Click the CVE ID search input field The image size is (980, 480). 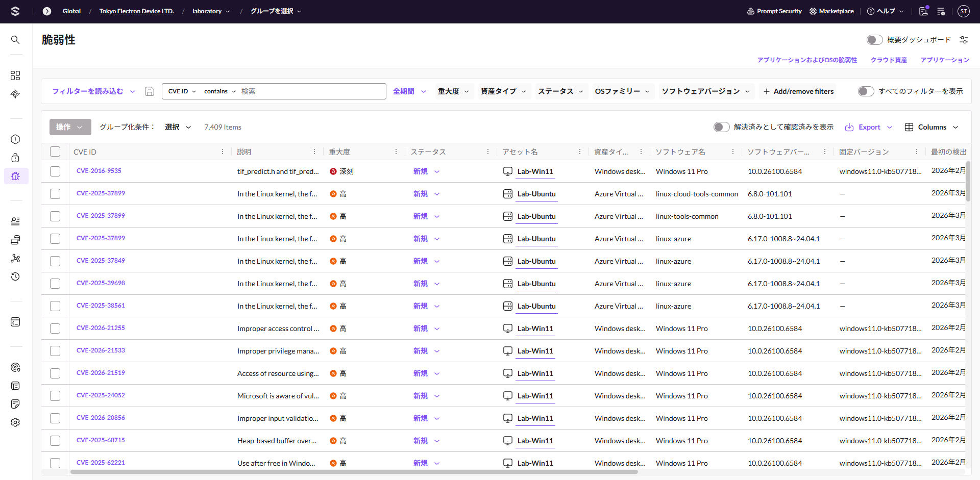(x=311, y=91)
